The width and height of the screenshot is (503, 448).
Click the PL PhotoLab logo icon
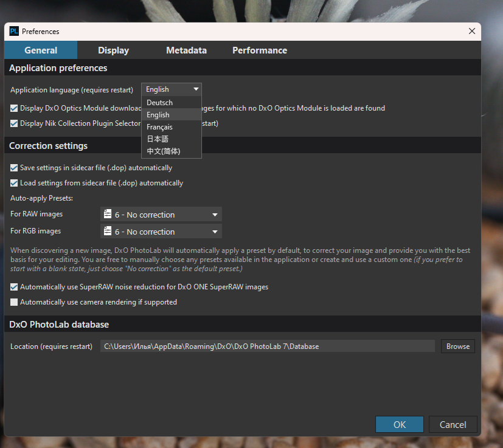[14, 31]
